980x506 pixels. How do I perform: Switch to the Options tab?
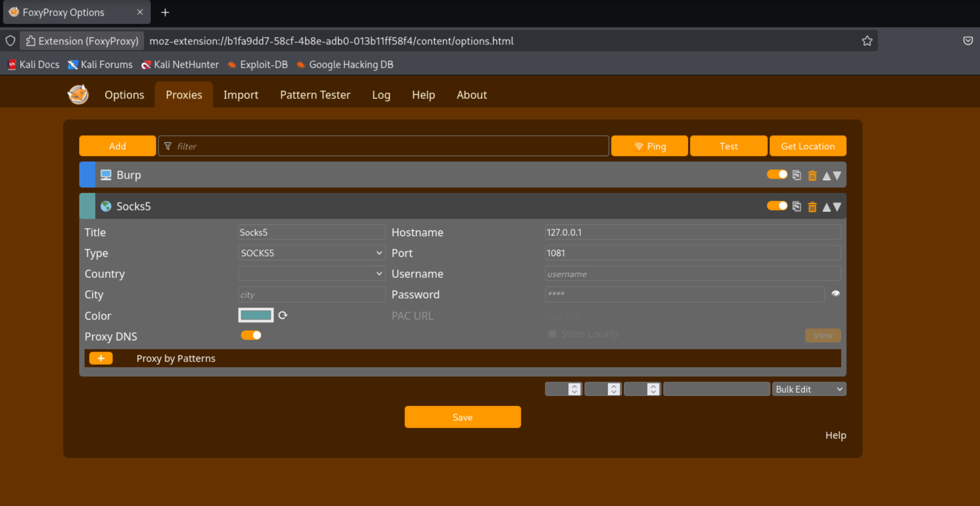(124, 95)
